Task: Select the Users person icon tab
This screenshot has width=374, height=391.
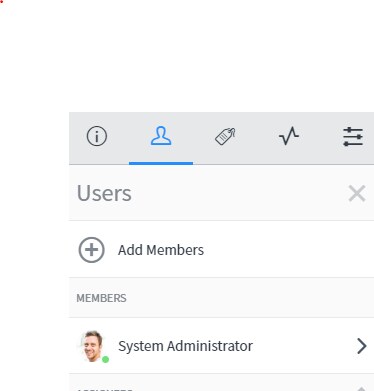Action: (161, 136)
